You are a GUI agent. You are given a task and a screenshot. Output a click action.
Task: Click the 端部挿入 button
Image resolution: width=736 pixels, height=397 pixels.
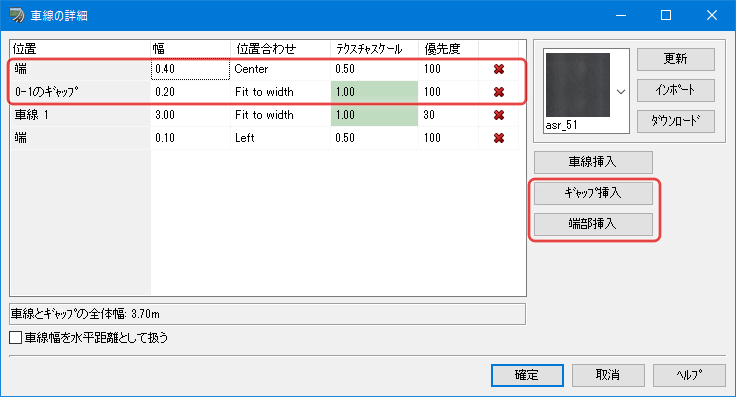coord(593,224)
